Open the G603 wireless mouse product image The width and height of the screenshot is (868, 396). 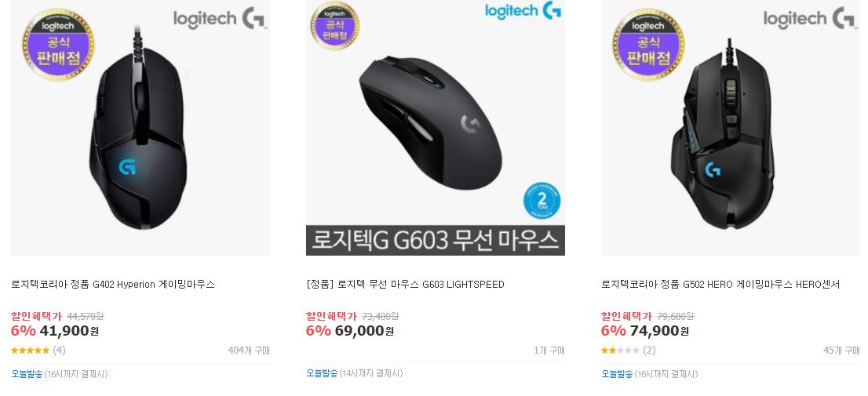(x=435, y=128)
